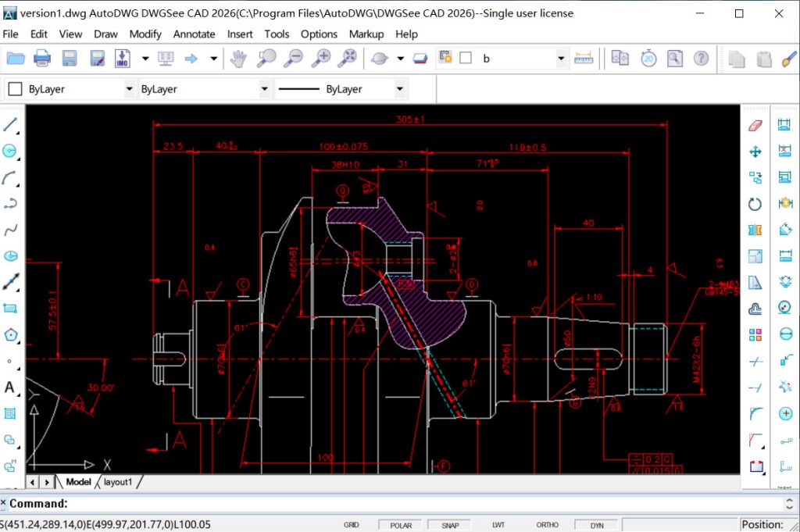Click the Print button in the toolbar
Screen dimensions: 800x532
click(42, 58)
